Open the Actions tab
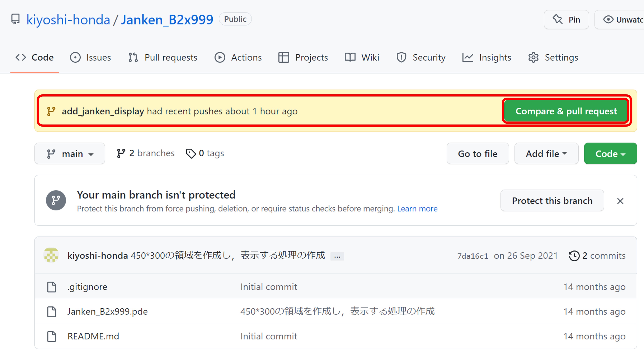 coord(238,57)
